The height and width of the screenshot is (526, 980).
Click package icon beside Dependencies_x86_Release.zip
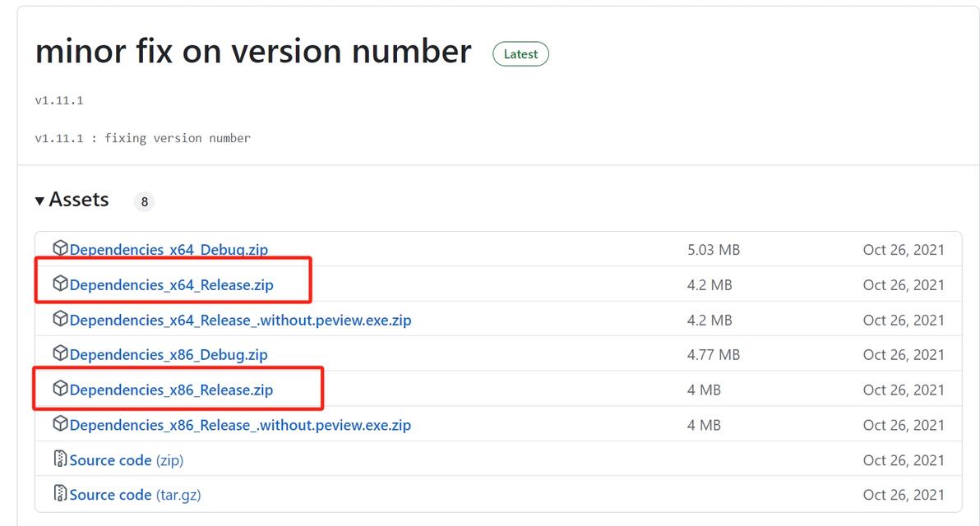pos(60,389)
